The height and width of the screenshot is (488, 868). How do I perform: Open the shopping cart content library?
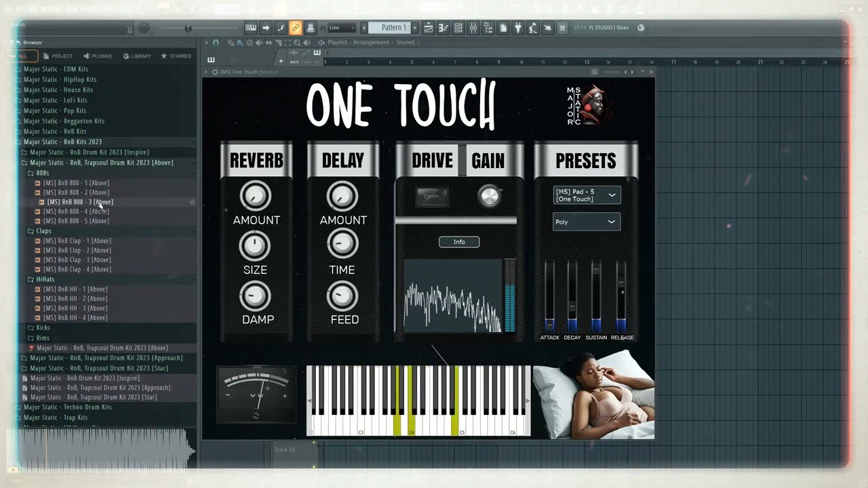562,28
